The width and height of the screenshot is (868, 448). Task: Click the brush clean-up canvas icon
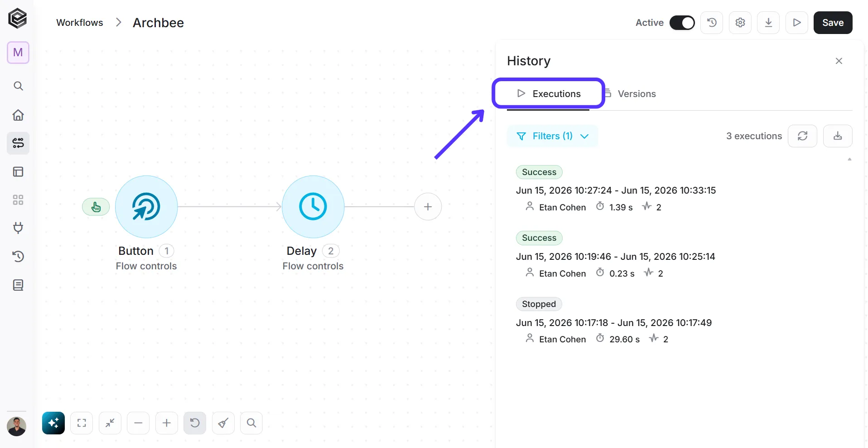pos(223,423)
